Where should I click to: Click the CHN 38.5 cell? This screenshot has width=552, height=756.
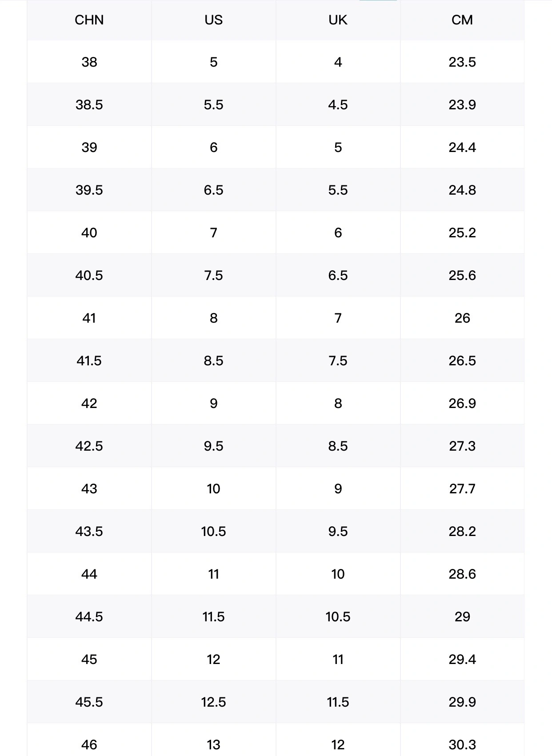click(x=89, y=104)
